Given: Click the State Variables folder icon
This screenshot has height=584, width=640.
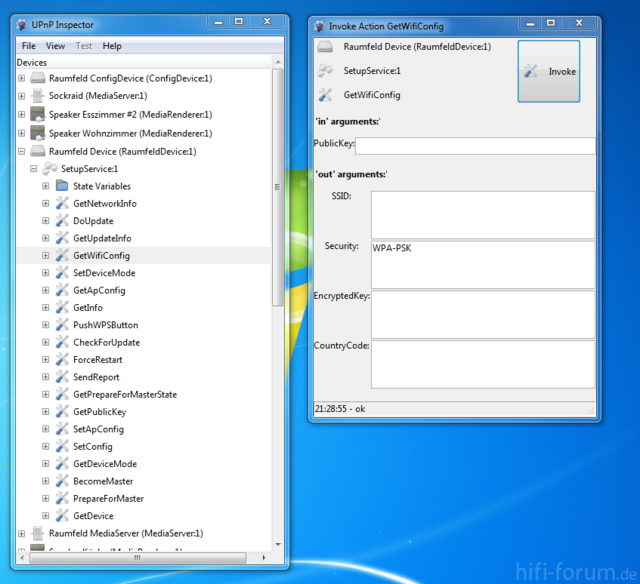Looking at the screenshot, I should pyautogui.click(x=62, y=186).
